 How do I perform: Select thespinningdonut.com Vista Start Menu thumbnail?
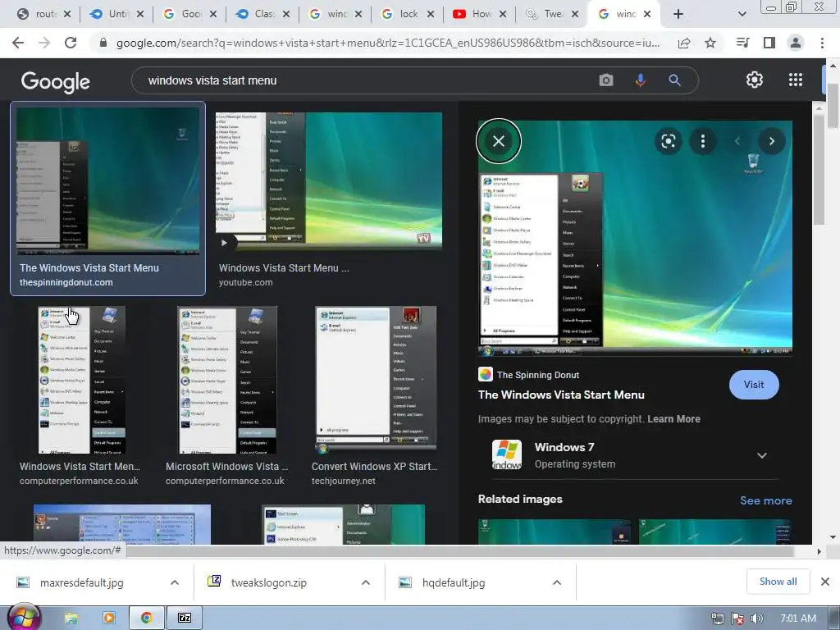click(107, 181)
